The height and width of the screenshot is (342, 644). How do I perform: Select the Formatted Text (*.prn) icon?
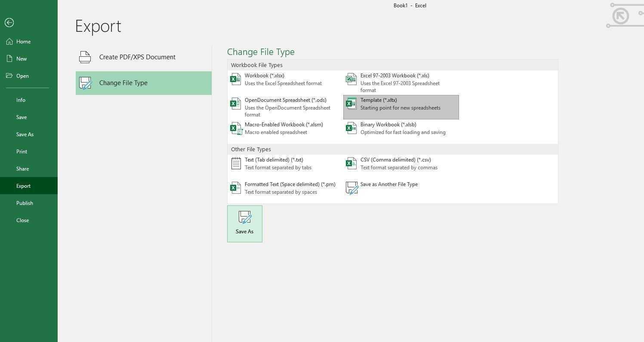pyautogui.click(x=236, y=188)
